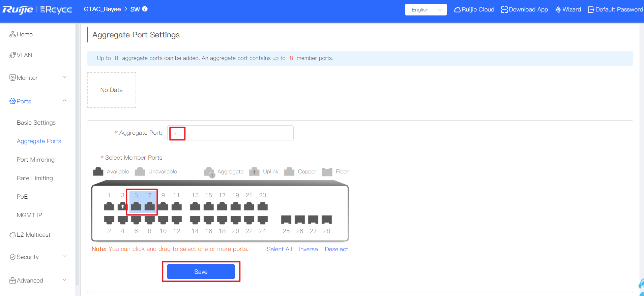The image size is (644, 296).
Task: Open Basic Settings under Ports
Action: pos(36,123)
